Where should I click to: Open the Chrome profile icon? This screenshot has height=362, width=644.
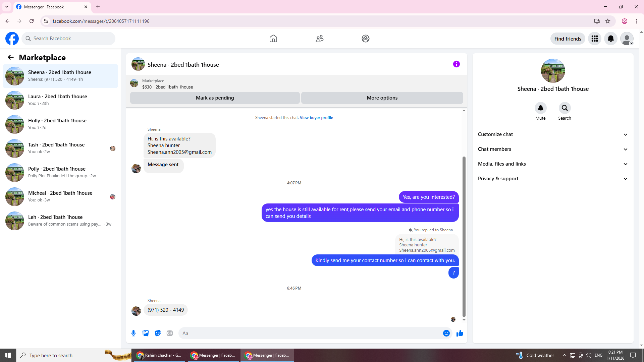625,21
